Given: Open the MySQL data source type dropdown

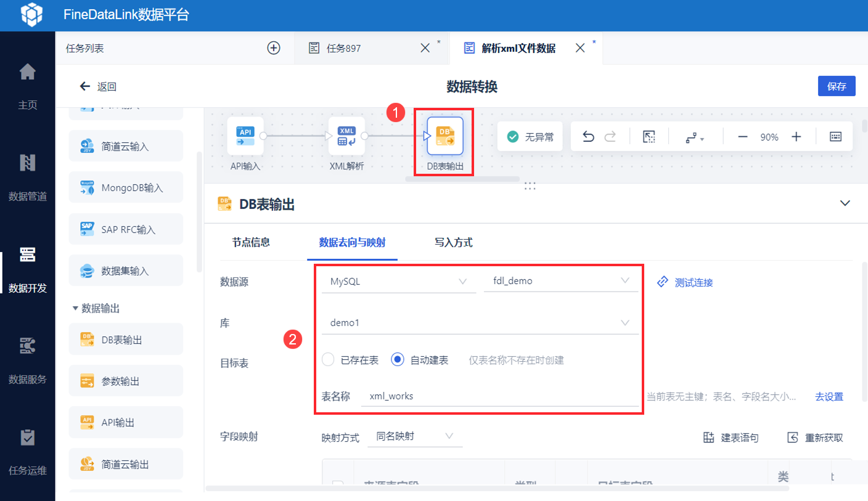Looking at the screenshot, I should coord(399,282).
